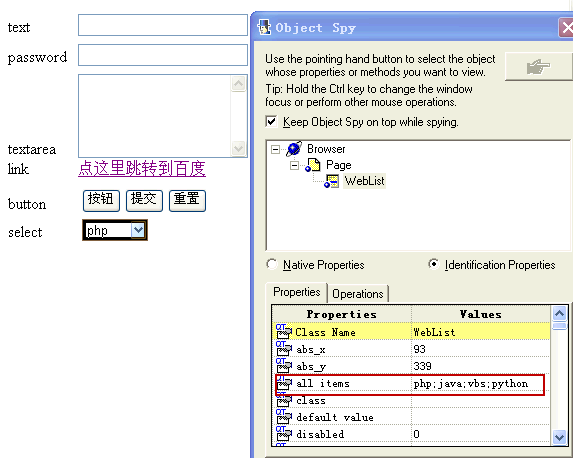Click the text input field
573x458 pixels.
(x=163, y=25)
